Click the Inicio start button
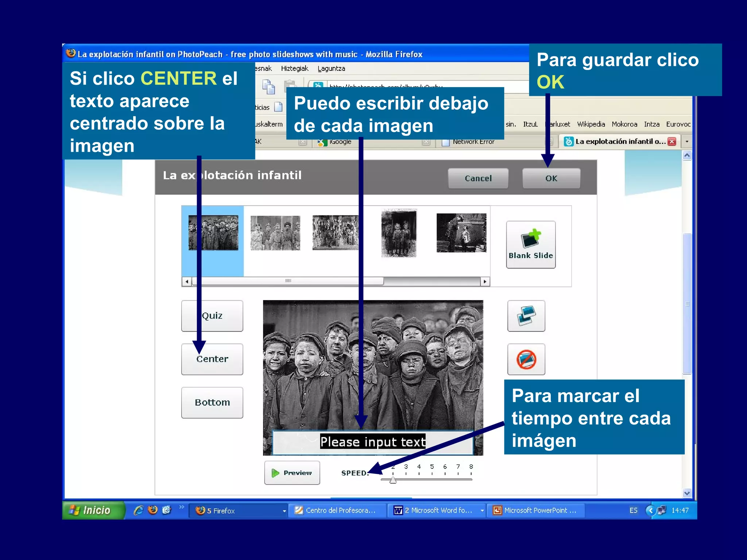This screenshot has width=747, height=560. coord(94,510)
